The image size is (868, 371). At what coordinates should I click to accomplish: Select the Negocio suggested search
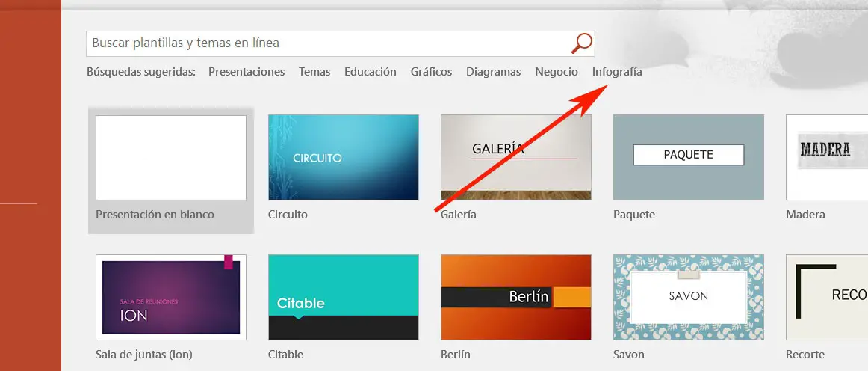click(x=556, y=72)
